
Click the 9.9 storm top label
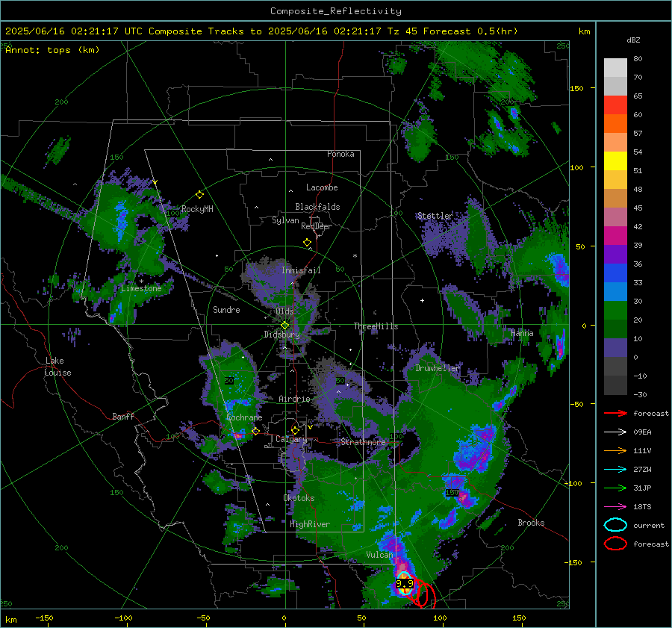(x=404, y=583)
